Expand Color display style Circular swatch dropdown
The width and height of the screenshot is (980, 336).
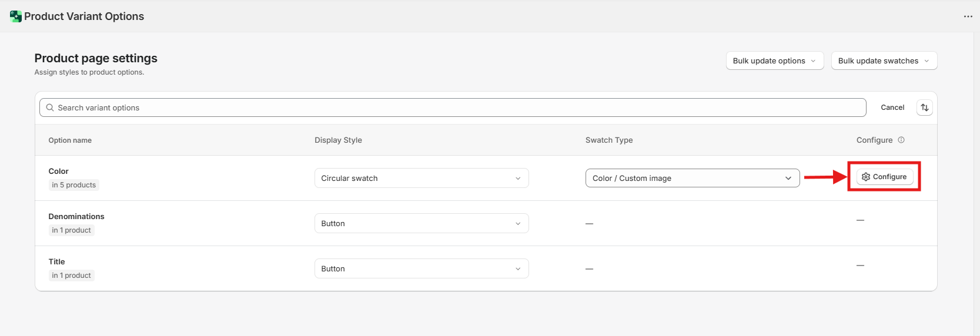tap(421, 178)
